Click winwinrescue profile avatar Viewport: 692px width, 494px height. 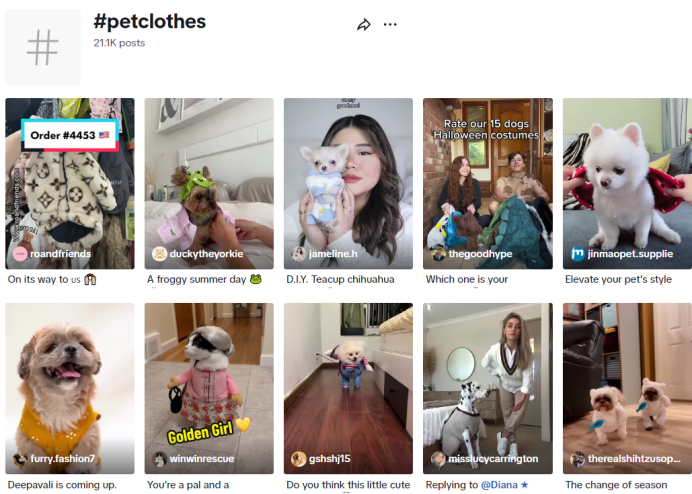[x=159, y=459]
